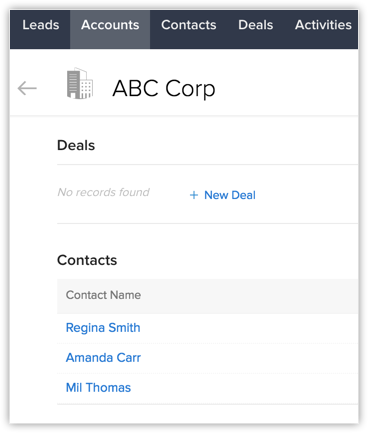Image resolution: width=368 pixels, height=433 pixels.
Task: Go back using the left arrow icon
Action: click(27, 88)
